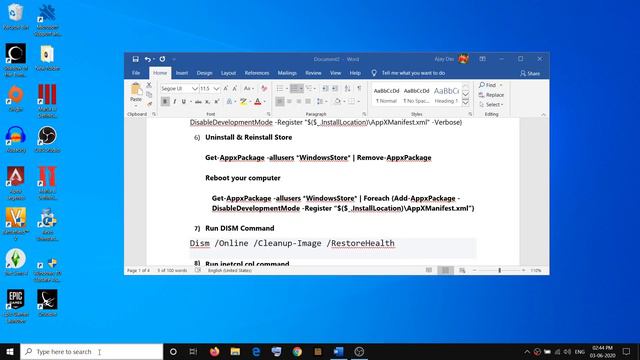The height and width of the screenshot is (360, 640).
Task: Switch to Read Mode view in status bar
Action: click(x=429, y=270)
